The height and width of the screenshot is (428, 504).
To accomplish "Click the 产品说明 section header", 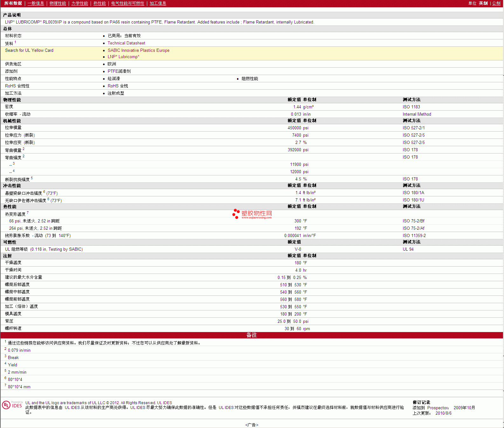I will pos(12,15).
